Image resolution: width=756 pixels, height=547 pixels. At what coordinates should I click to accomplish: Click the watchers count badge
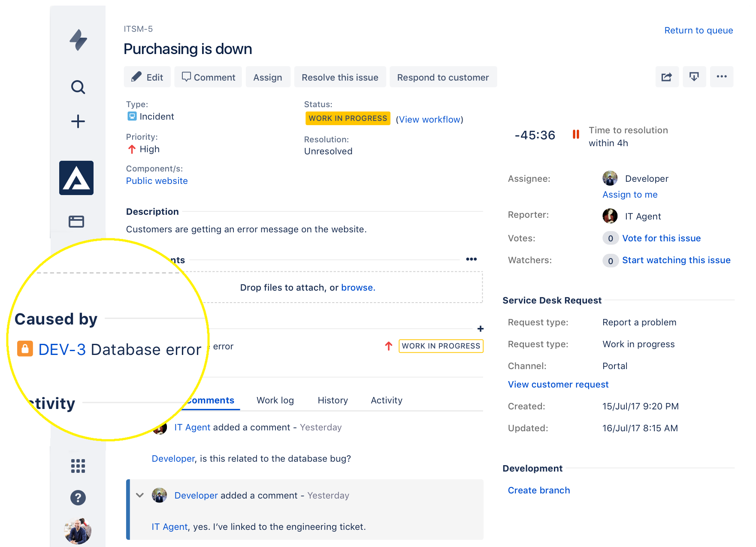pyautogui.click(x=611, y=261)
